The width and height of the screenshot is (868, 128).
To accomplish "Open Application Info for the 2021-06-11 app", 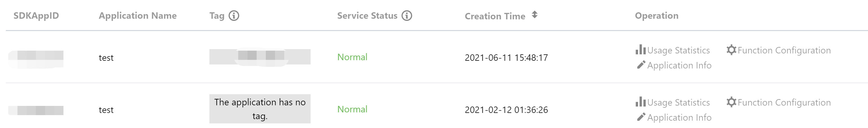I will (679, 65).
